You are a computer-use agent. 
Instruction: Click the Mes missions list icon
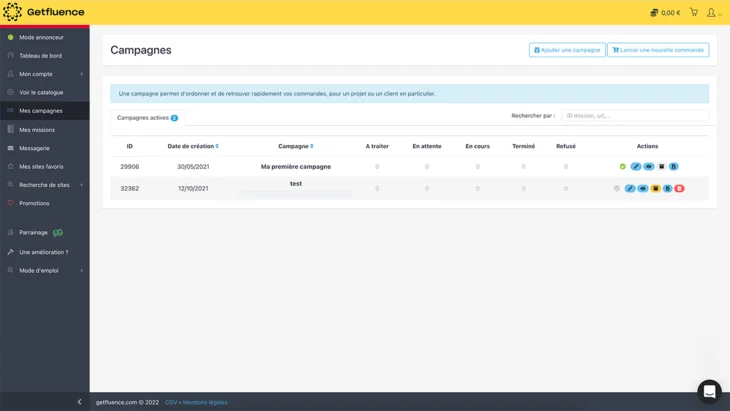(11, 129)
